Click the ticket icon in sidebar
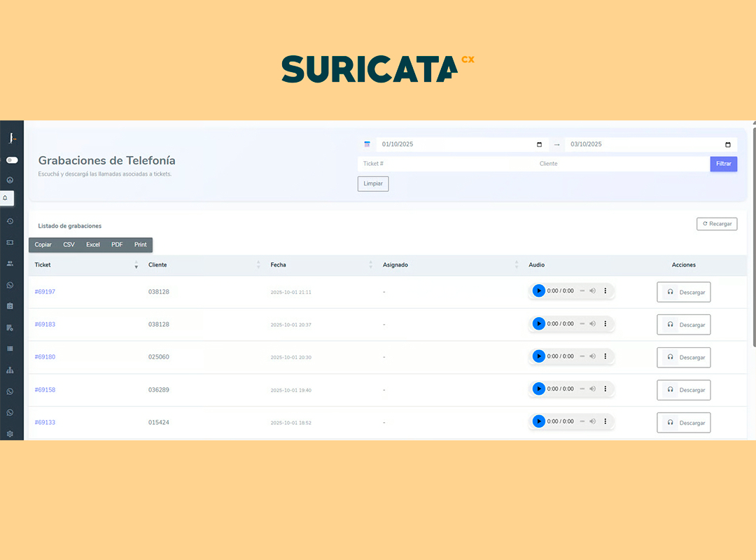The height and width of the screenshot is (560, 756). pos(10,242)
